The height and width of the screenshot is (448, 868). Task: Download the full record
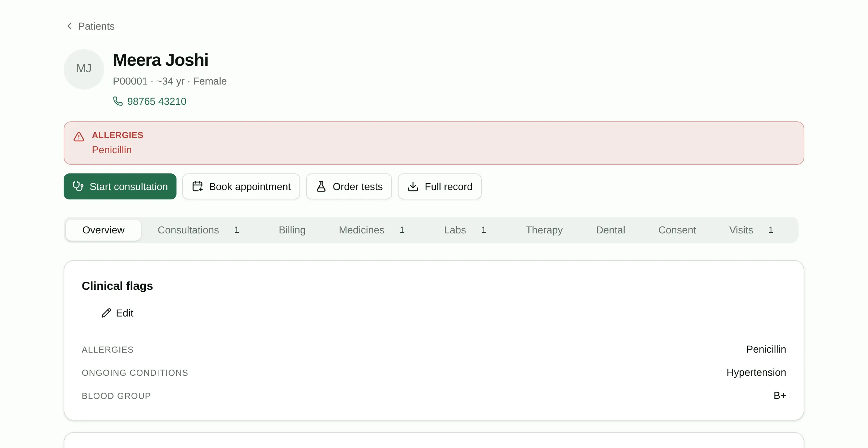pyautogui.click(x=440, y=186)
